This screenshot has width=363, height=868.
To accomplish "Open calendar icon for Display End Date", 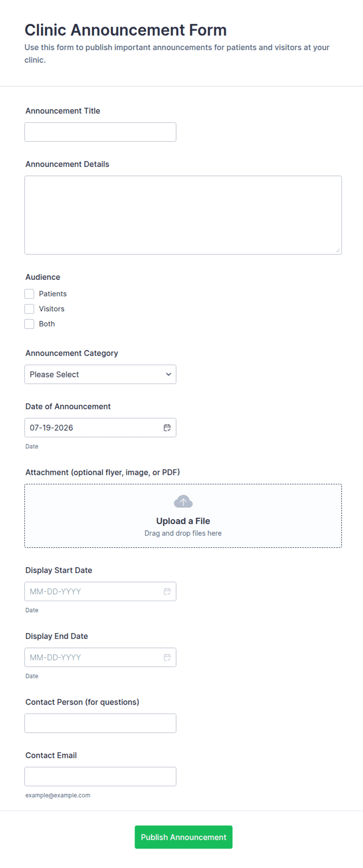I will (167, 657).
